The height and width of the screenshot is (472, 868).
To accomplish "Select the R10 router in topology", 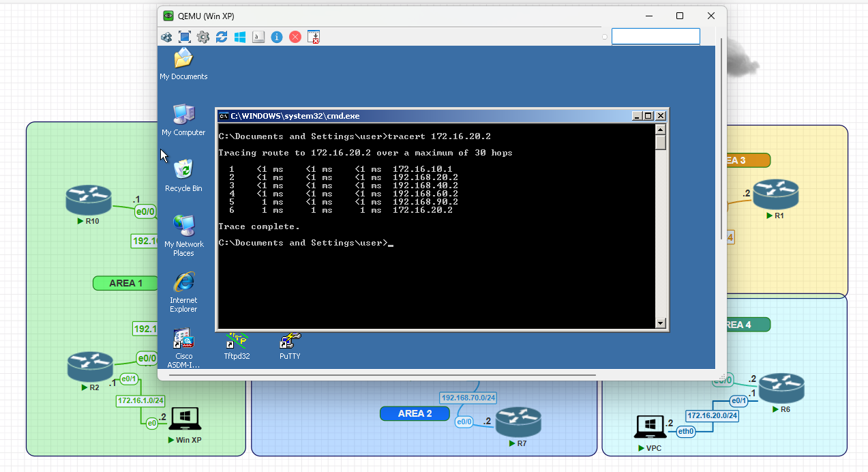I will click(x=89, y=198).
